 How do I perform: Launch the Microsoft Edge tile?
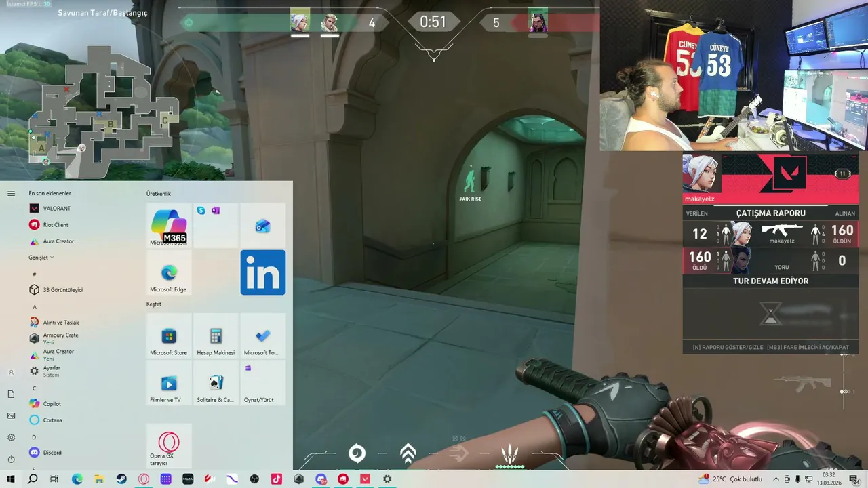pyautogui.click(x=169, y=272)
